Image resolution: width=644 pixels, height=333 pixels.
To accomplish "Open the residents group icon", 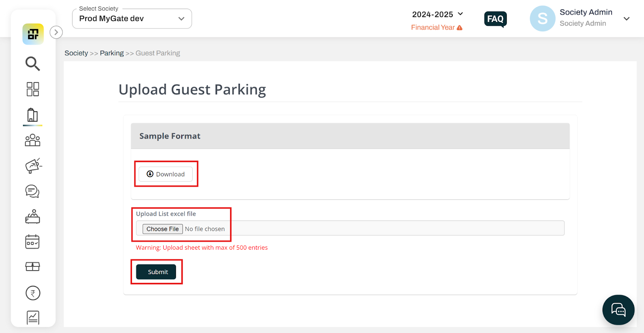I will pyautogui.click(x=33, y=140).
